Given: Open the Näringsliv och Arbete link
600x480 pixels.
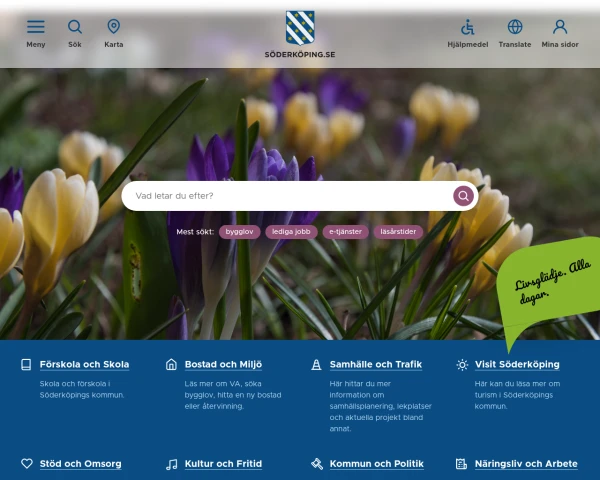Looking at the screenshot, I should click(526, 464).
